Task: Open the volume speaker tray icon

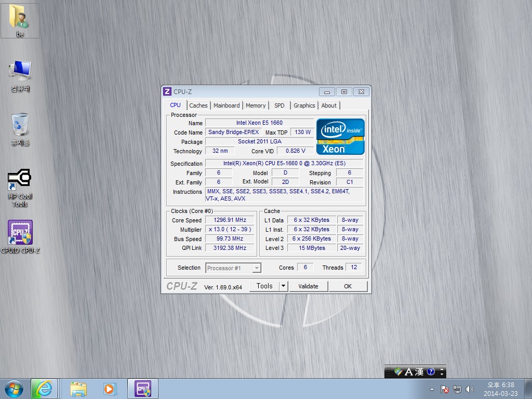Action: pyautogui.click(x=470, y=389)
